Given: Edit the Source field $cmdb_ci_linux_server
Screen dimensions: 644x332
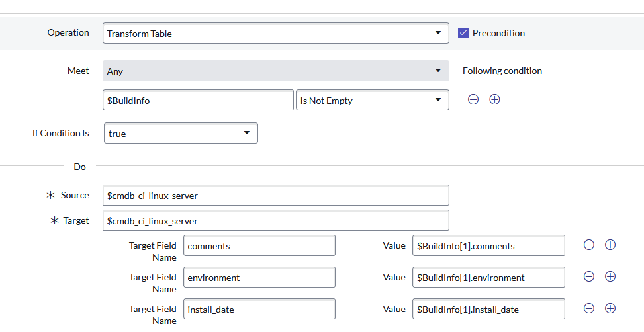Looking at the screenshot, I should pyautogui.click(x=275, y=195).
